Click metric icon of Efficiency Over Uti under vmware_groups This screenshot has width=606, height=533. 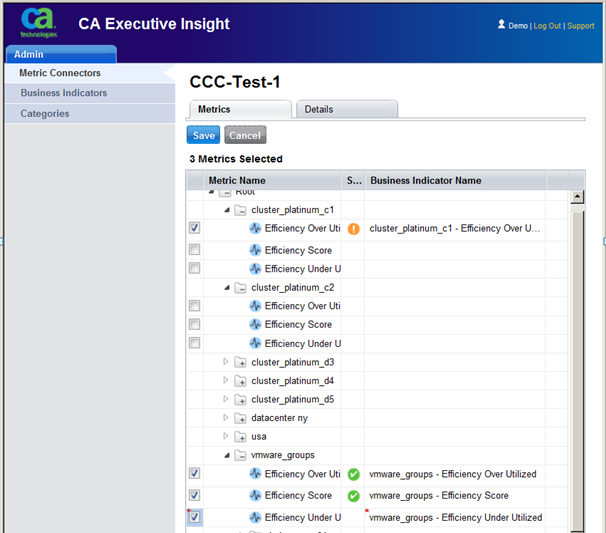tap(255, 474)
